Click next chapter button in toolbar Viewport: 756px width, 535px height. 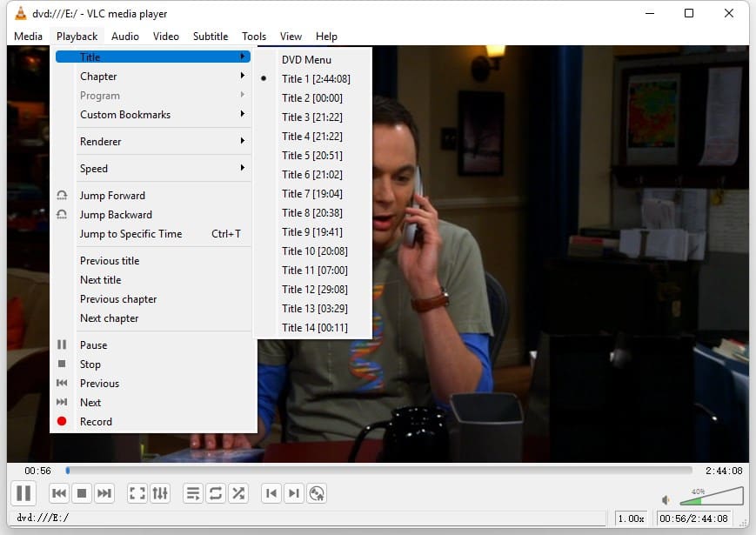tap(294, 493)
